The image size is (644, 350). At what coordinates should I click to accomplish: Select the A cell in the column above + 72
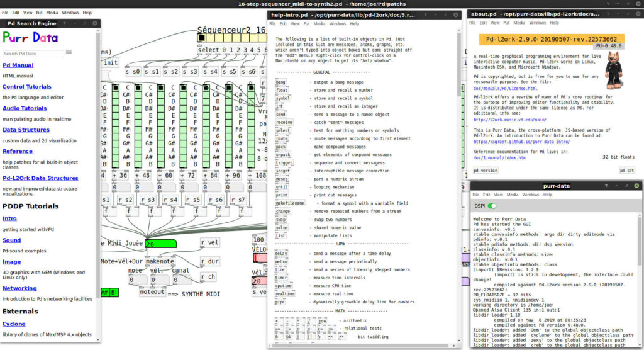(x=184, y=150)
